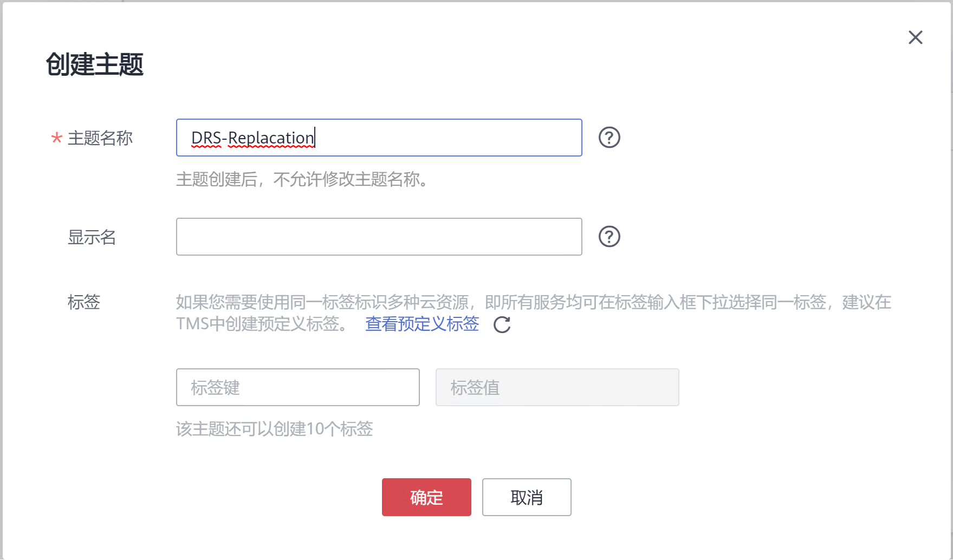Click the help icon beside 主题名称 field

tap(609, 138)
